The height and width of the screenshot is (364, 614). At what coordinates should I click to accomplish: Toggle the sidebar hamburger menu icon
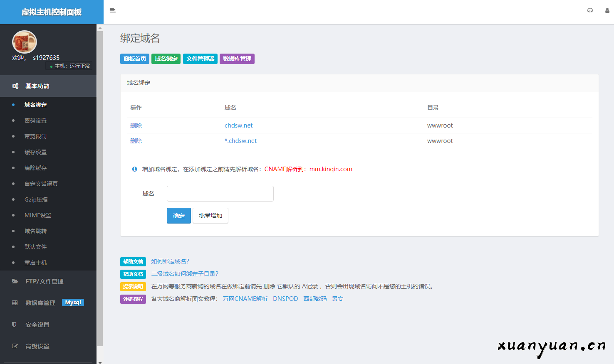tap(112, 10)
